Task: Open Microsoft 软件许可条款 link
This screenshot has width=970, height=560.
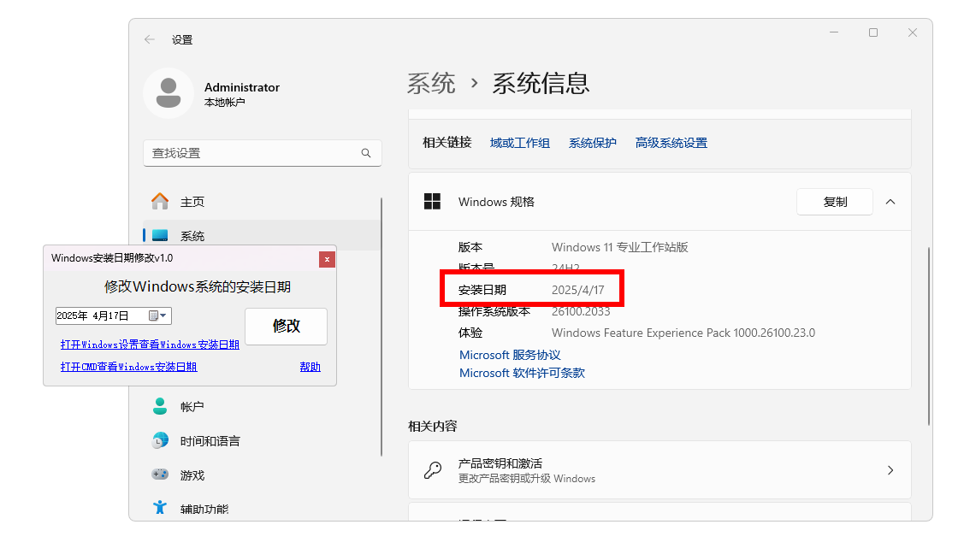Action: [x=522, y=373]
